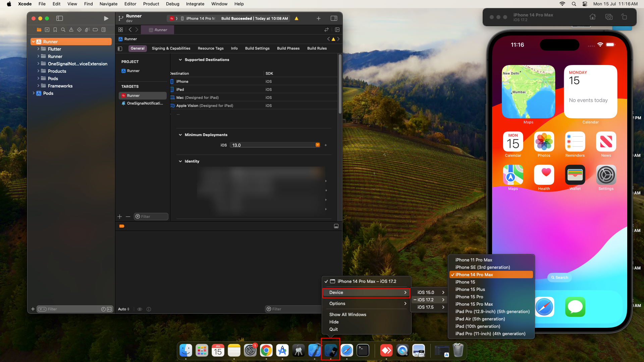This screenshot has width=644, height=362.
Task: Open the Find navigator magnifier icon
Action: [x=63, y=29]
